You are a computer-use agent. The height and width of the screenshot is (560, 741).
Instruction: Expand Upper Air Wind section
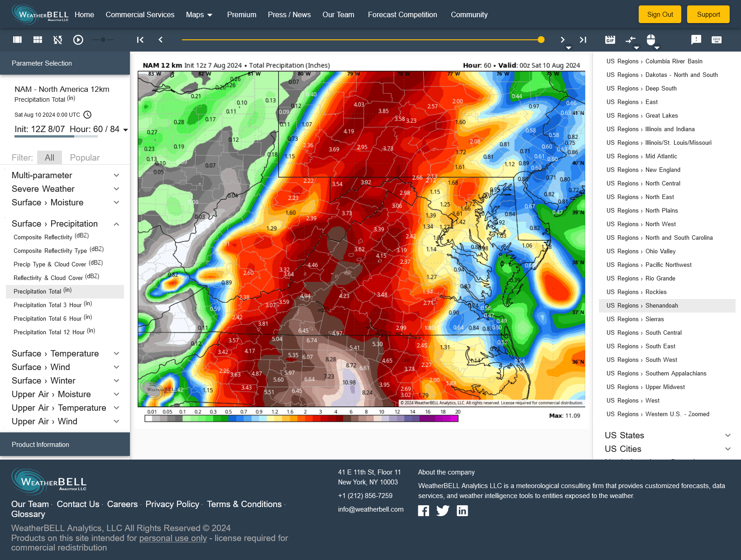65,421
